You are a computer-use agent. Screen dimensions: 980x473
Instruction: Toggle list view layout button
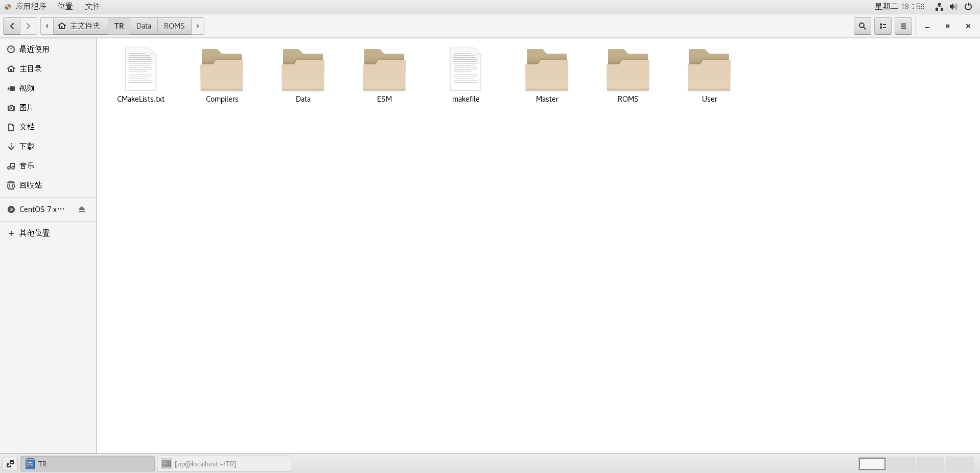click(882, 26)
